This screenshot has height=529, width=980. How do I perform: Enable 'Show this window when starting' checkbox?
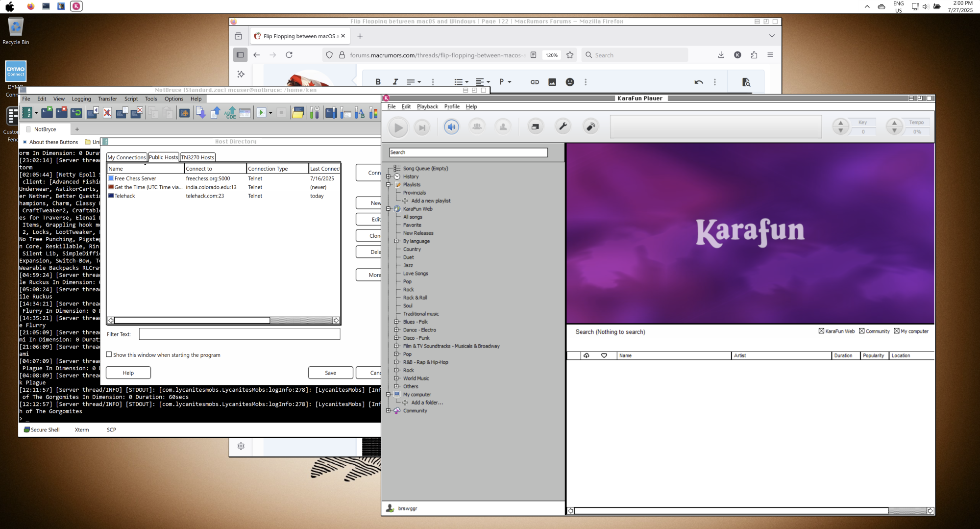109,354
